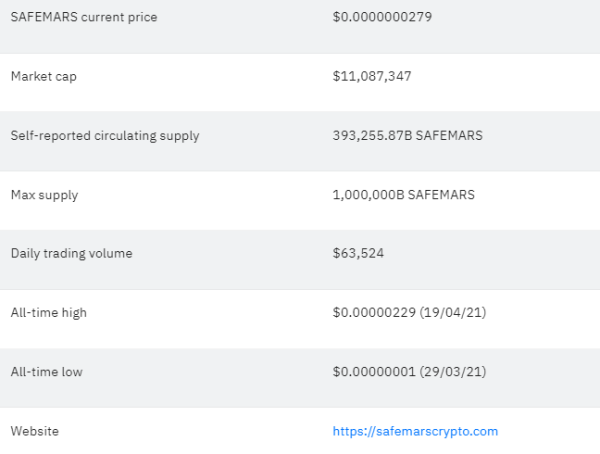Click the value $0.00000001 (29/03/21)
The height and width of the screenshot is (454, 600).
pyautogui.click(x=409, y=372)
